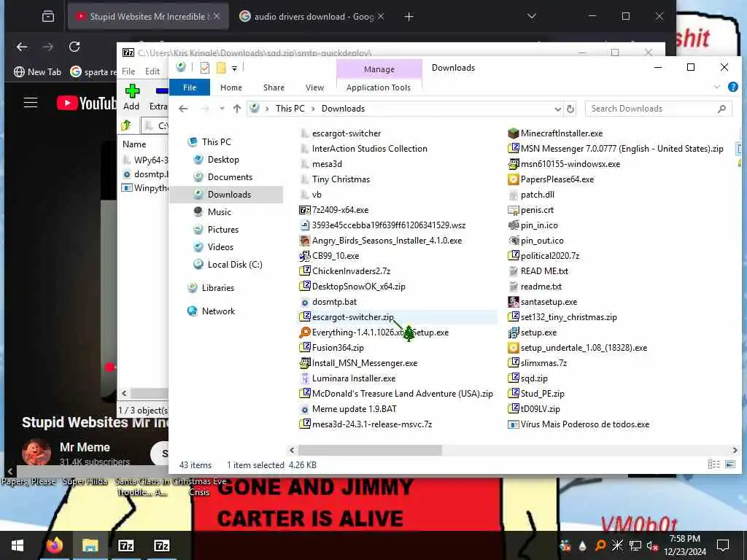Open 7-Zip File menu
Image resolution: width=747 pixels, height=560 pixels.
pyautogui.click(x=128, y=71)
